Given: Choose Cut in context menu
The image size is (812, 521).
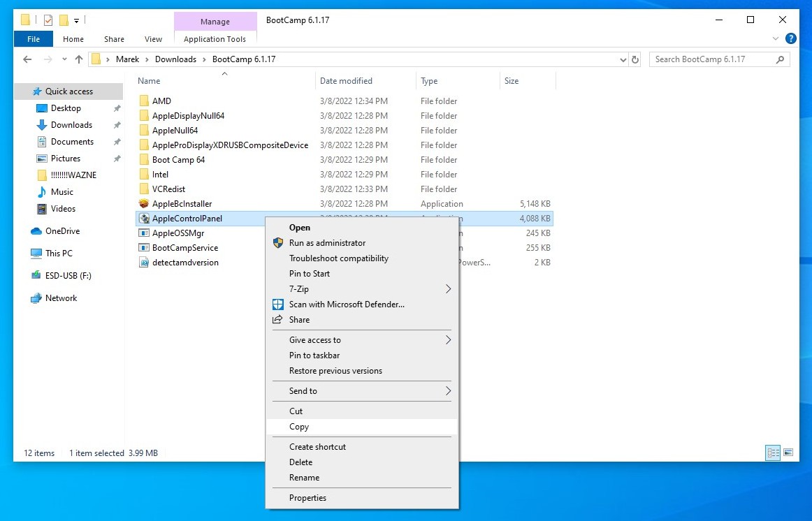Looking at the screenshot, I should click(362, 411).
